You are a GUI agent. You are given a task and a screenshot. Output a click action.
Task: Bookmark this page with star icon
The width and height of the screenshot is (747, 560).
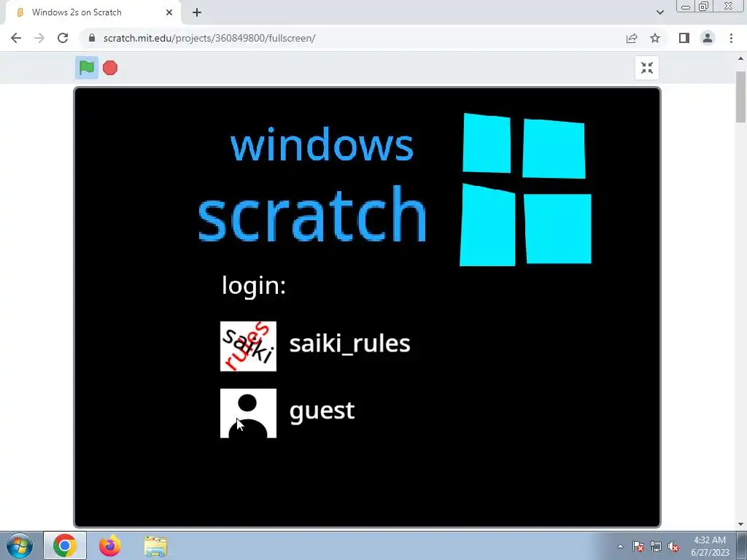655,38
